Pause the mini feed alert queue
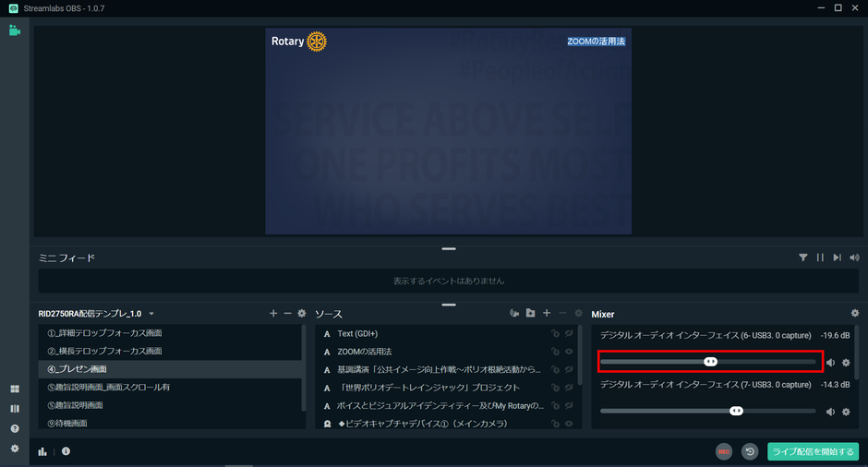This screenshot has width=868, height=467. (820, 257)
